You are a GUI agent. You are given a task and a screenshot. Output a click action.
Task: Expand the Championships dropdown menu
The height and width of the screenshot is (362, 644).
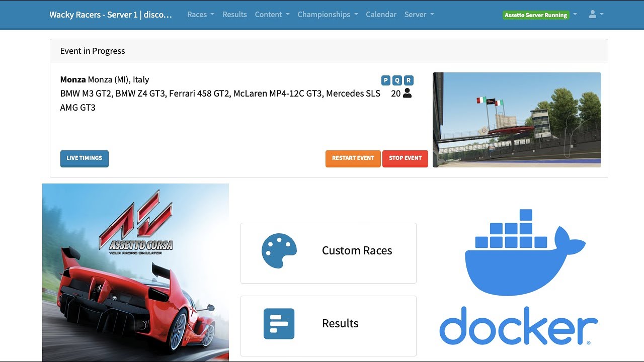(x=328, y=15)
